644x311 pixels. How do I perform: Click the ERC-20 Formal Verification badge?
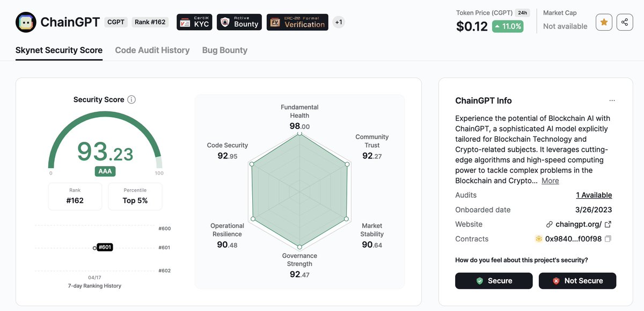297,22
